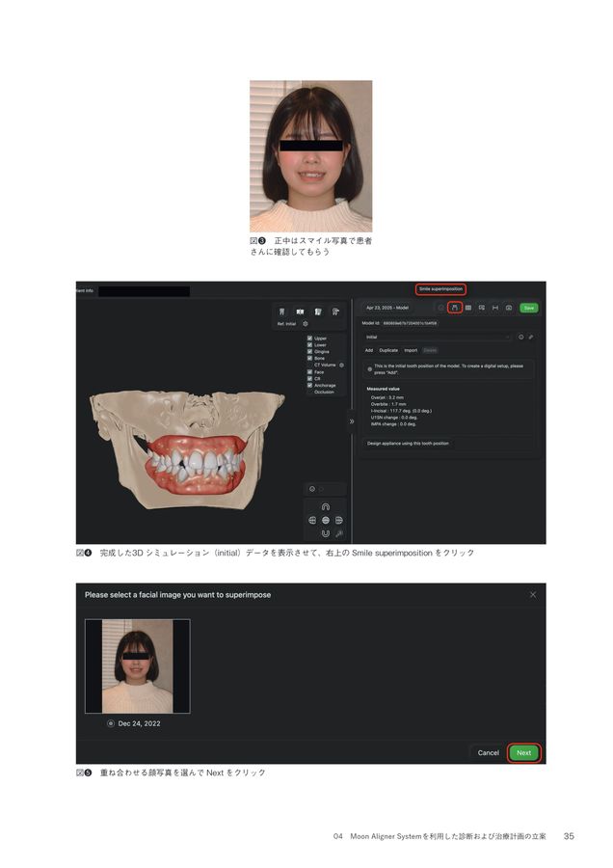This screenshot has height=868, width=613.
Task: Click the grid icon right of Smile superimposition
Action: click(468, 308)
